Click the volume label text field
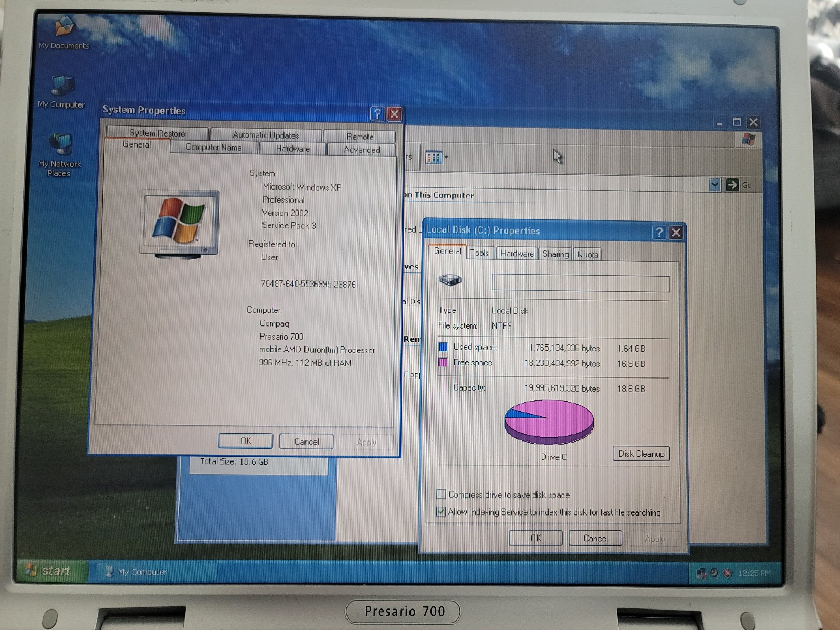840x630 pixels. (x=581, y=283)
